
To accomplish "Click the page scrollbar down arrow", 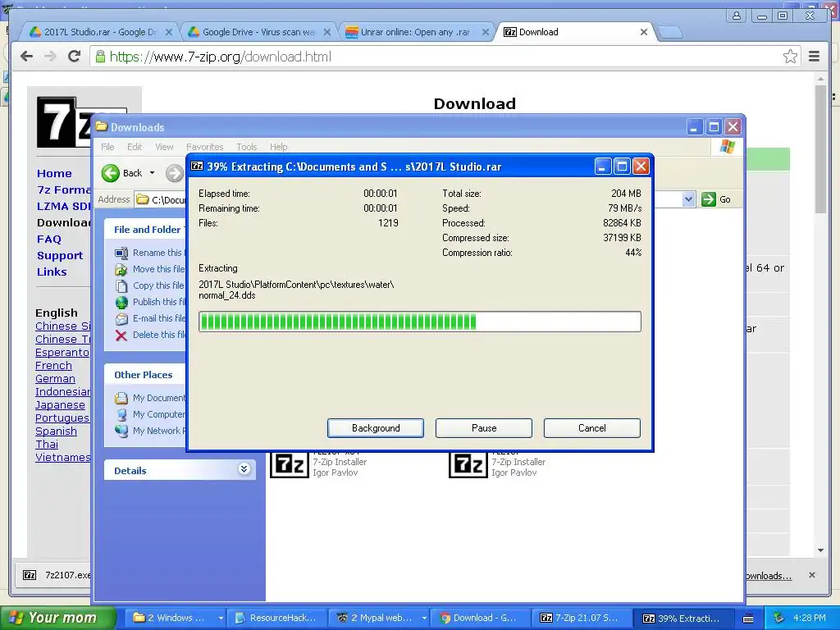I will 820,550.
